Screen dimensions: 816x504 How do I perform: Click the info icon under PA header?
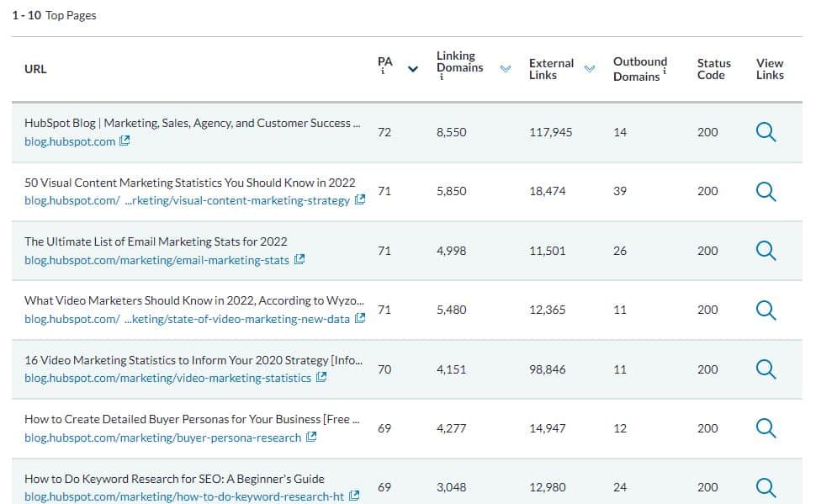383,72
